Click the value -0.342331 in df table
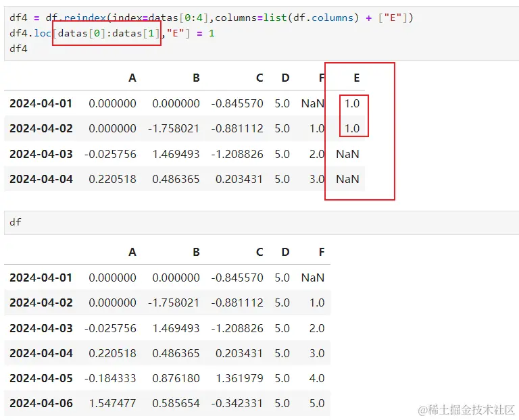This screenshot has height=420, width=519. point(237,404)
